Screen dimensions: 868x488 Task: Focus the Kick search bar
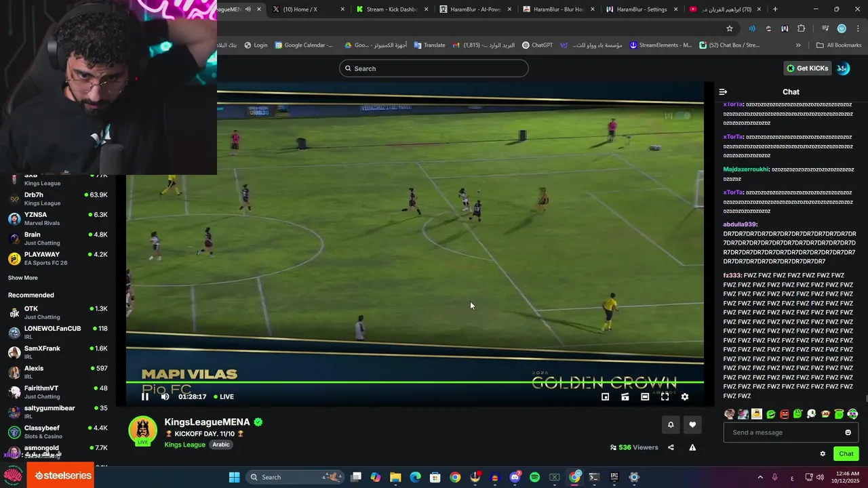pos(434,68)
